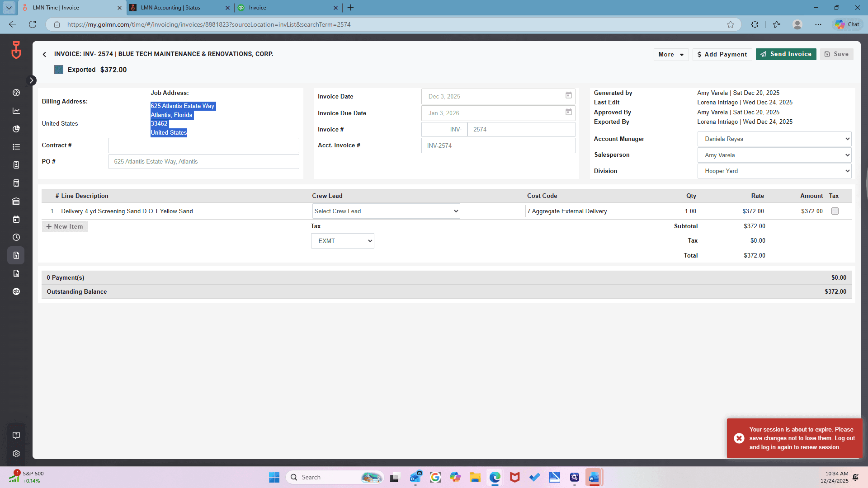The width and height of the screenshot is (868, 488).
Task: Open the invoice dollar sidebar icon
Action: (x=16, y=255)
